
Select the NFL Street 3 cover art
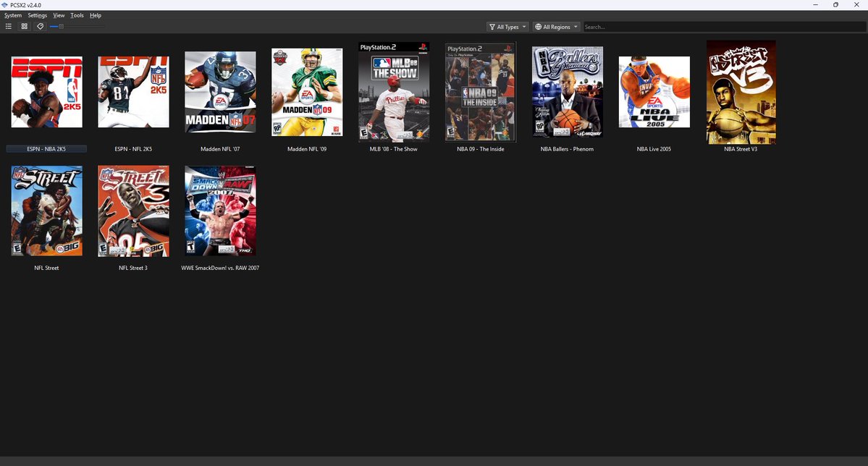pyautogui.click(x=133, y=211)
